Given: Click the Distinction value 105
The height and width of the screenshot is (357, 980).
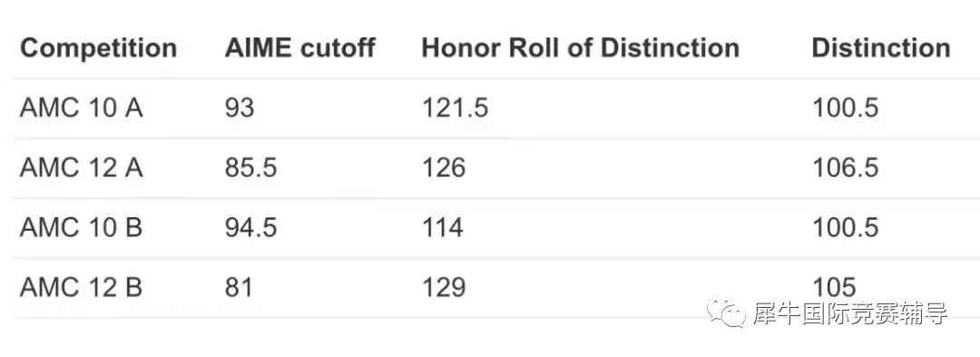Looking at the screenshot, I should point(834,287).
